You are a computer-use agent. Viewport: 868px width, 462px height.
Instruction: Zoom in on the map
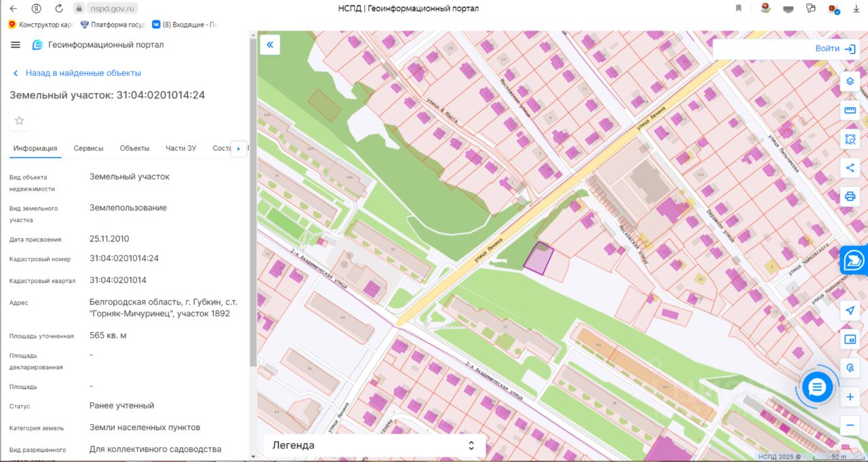coord(850,397)
